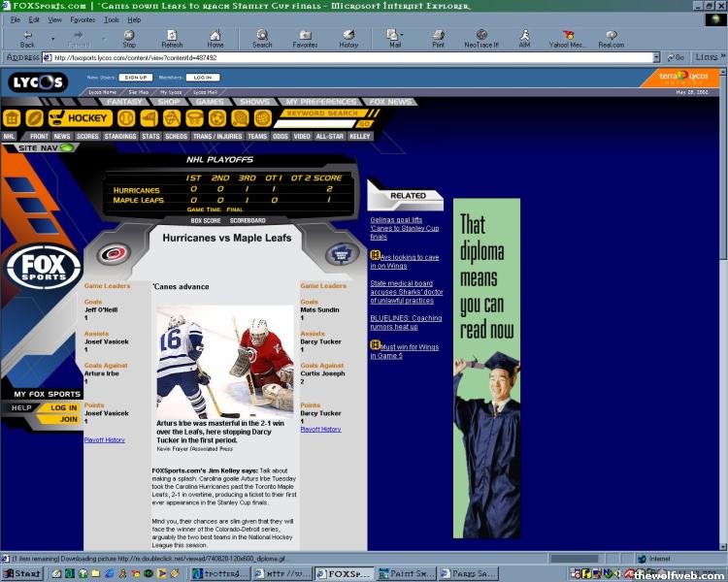Open History from the browser toolbar

point(348,38)
